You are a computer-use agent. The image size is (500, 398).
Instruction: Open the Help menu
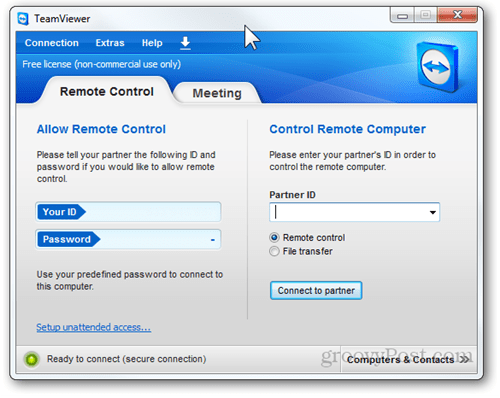pyautogui.click(x=152, y=43)
